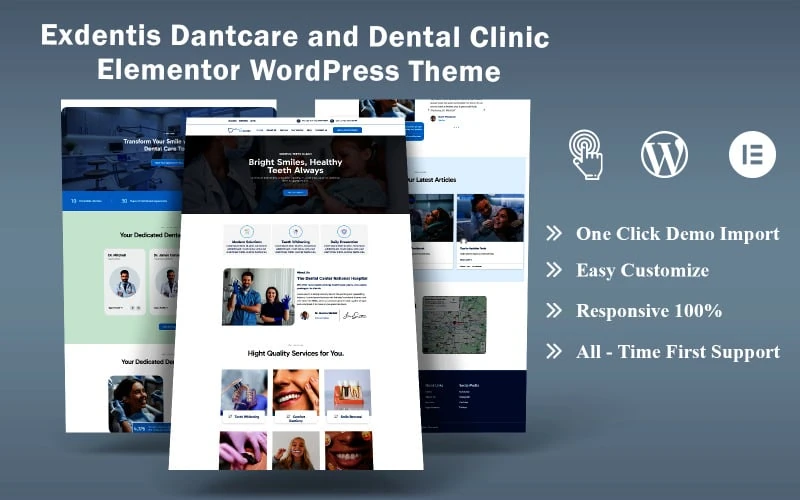Viewport: 800px width, 500px height.
Task: Click the chevron beside All - Time First Support
Action: click(x=553, y=351)
